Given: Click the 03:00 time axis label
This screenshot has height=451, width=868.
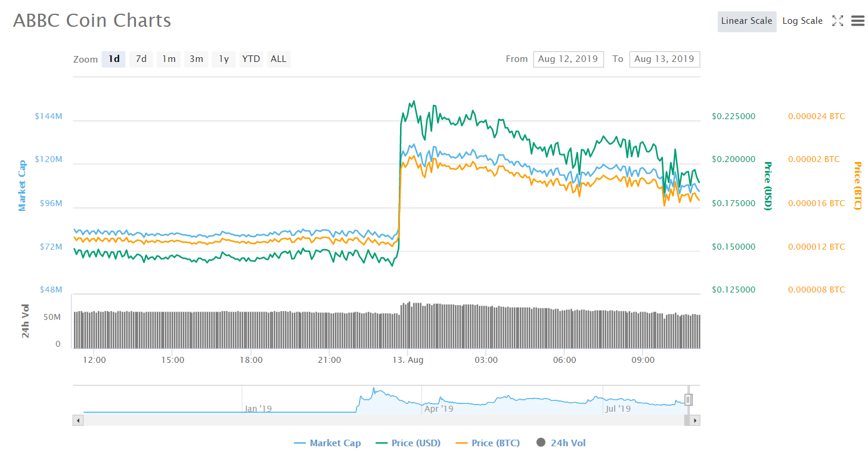Looking at the screenshot, I should coord(486,360).
